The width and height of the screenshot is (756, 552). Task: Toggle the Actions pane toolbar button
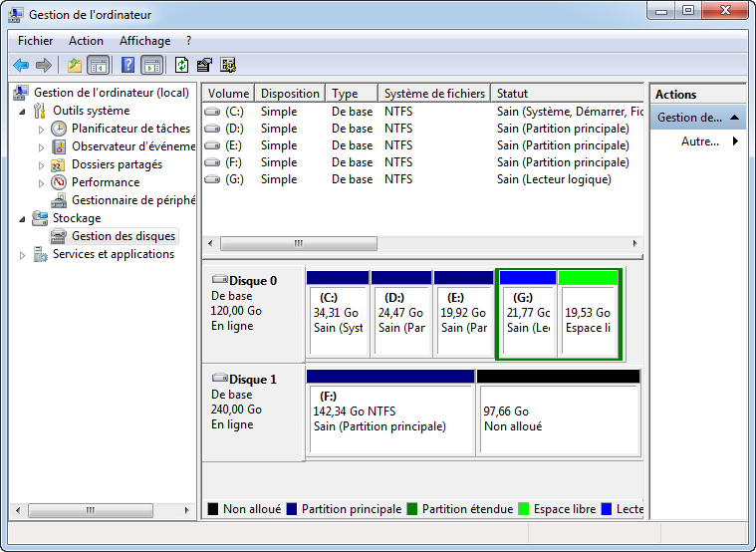151,66
